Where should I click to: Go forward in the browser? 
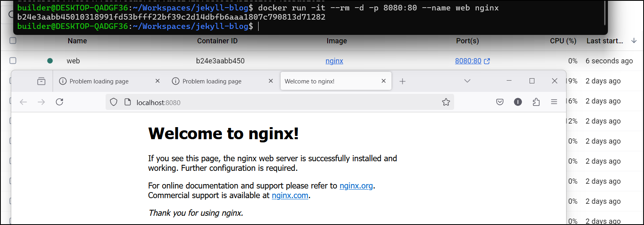(41, 102)
